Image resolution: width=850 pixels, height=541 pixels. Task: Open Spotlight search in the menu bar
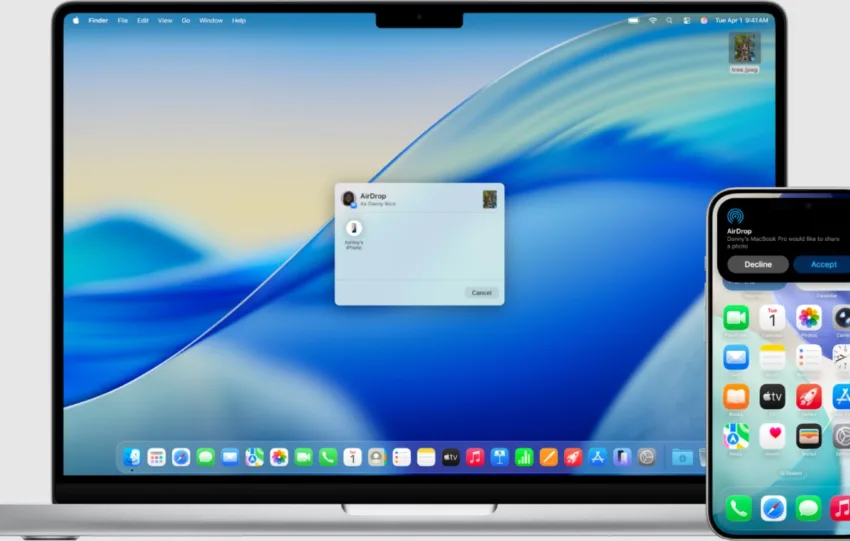tap(669, 20)
